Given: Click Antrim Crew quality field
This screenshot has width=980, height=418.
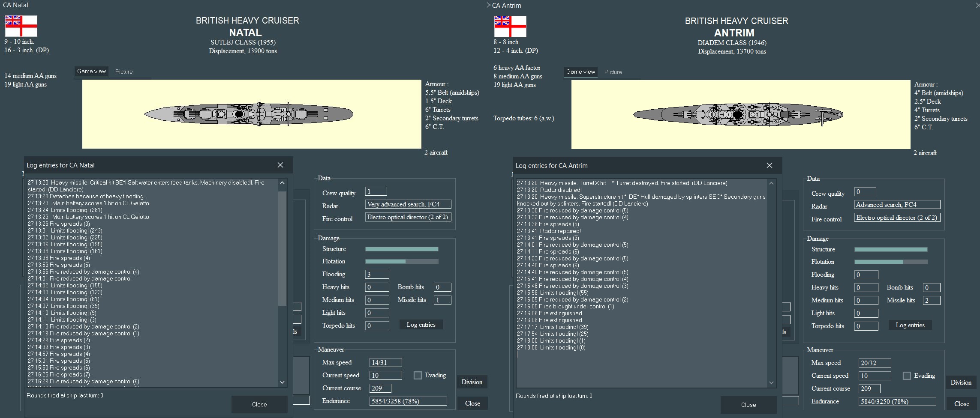Looking at the screenshot, I should 865,192.
